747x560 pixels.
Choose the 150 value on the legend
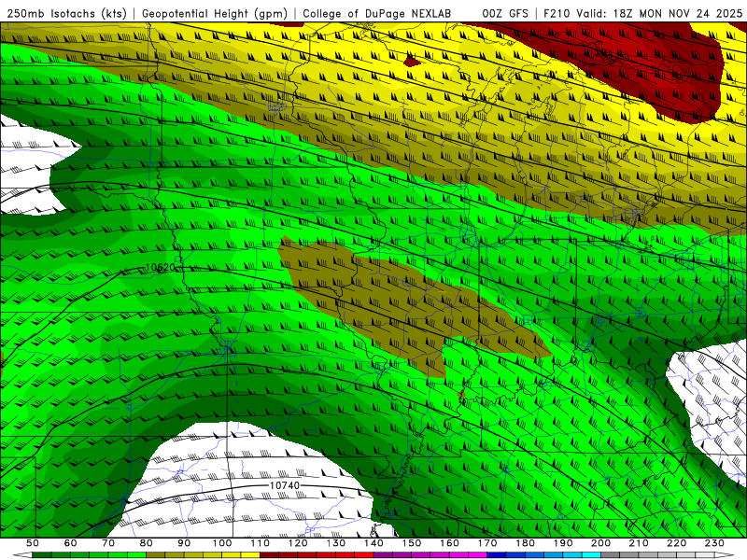(x=412, y=543)
